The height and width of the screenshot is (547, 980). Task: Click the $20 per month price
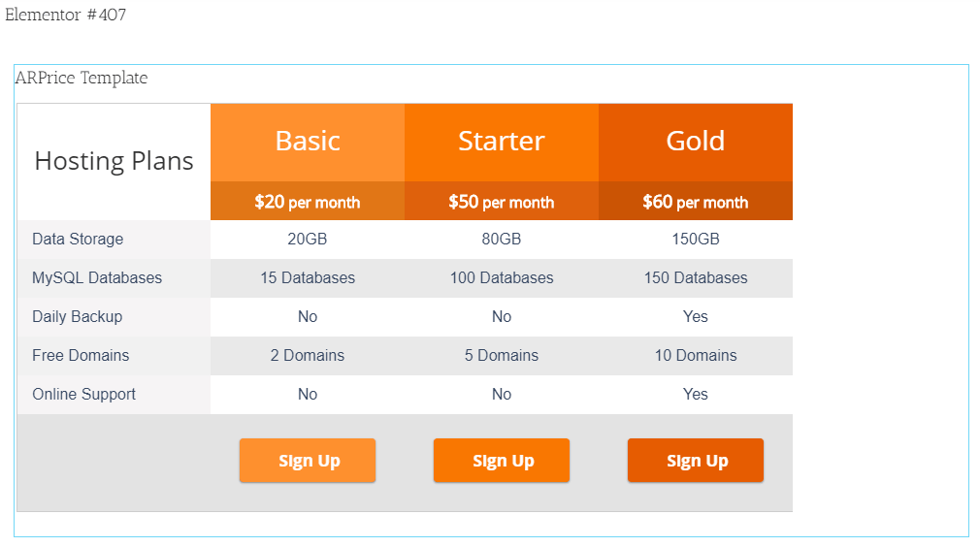tap(308, 202)
